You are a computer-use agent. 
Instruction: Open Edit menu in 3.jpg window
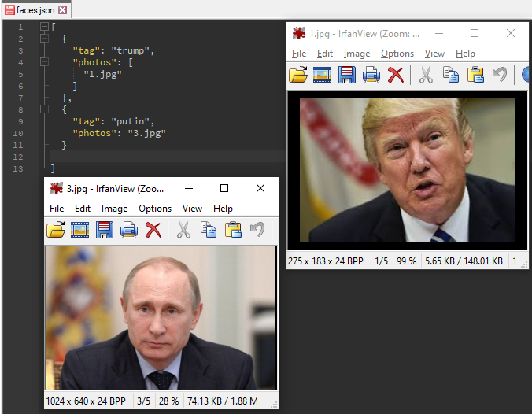83,209
